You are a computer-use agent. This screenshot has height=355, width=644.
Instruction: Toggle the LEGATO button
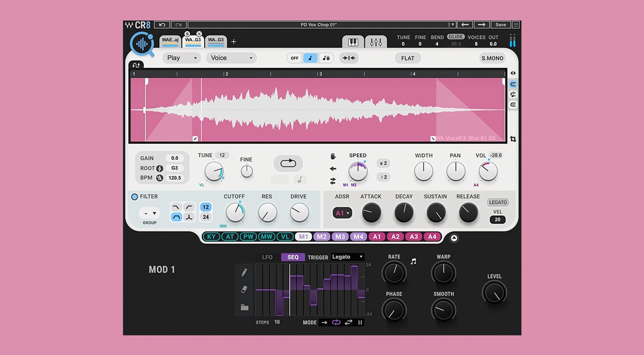pos(498,202)
